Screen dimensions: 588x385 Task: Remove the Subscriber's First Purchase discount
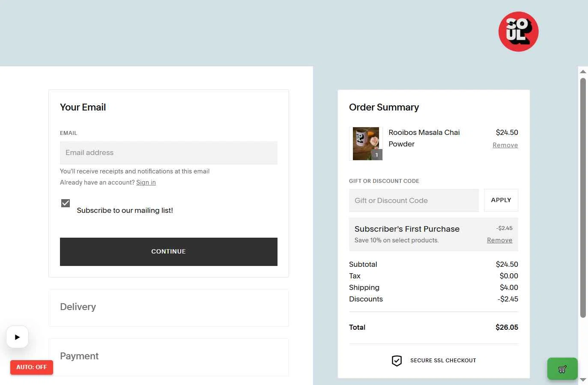pos(499,240)
